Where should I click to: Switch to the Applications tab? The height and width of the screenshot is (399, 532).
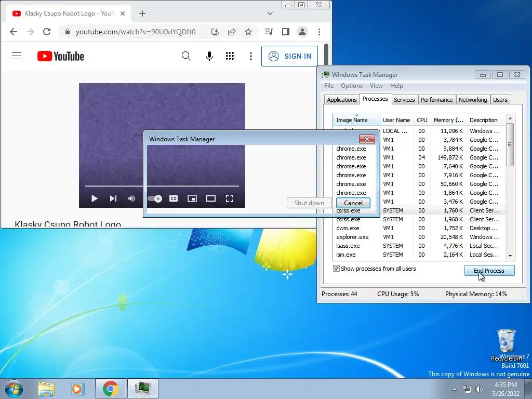341,100
